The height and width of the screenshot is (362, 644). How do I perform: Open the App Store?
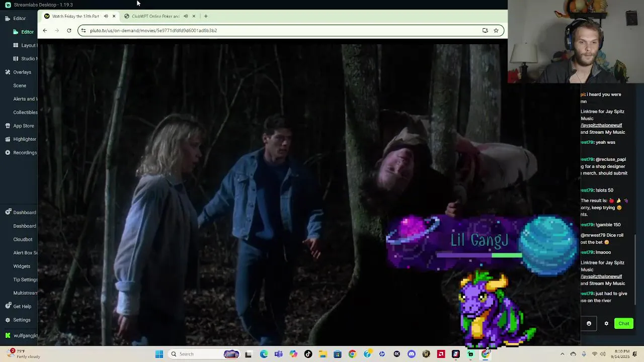click(x=20, y=126)
